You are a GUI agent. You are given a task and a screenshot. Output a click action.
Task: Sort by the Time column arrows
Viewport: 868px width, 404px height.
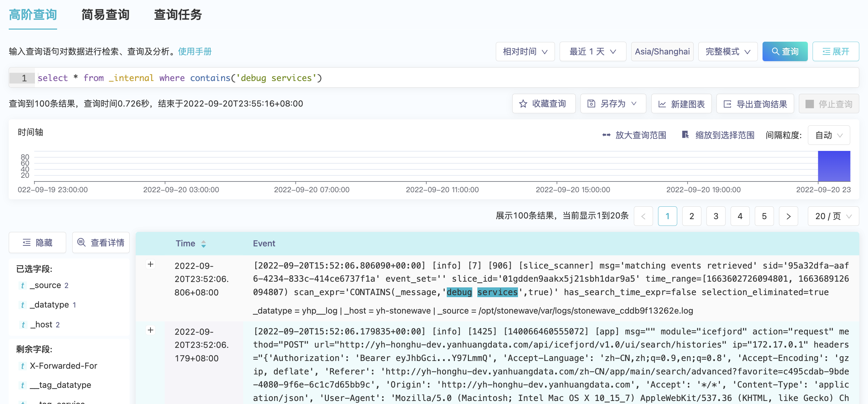[204, 244]
